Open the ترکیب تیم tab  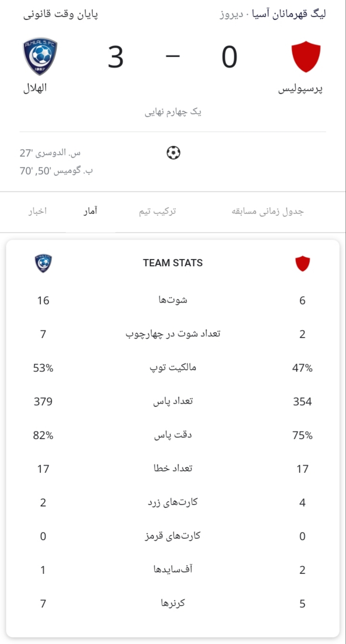tap(157, 211)
